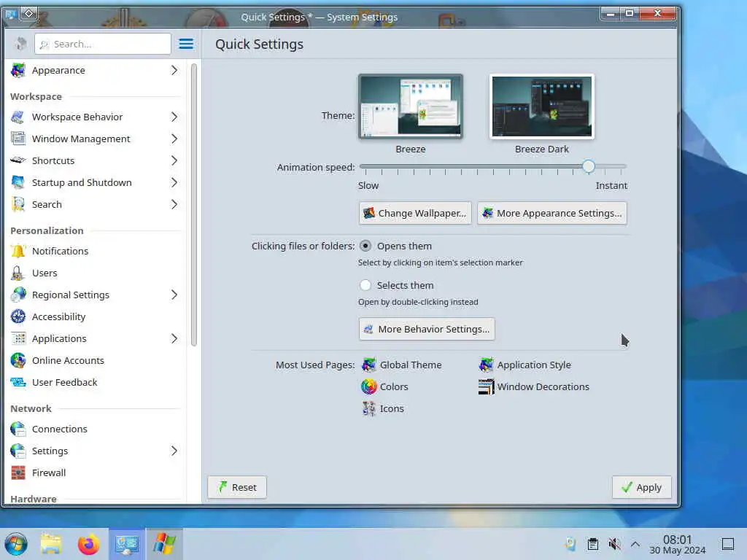The height and width of the screenshot is (560, 747).
Task: Click the Regional Settings globe icon
Action: (18, 295)
